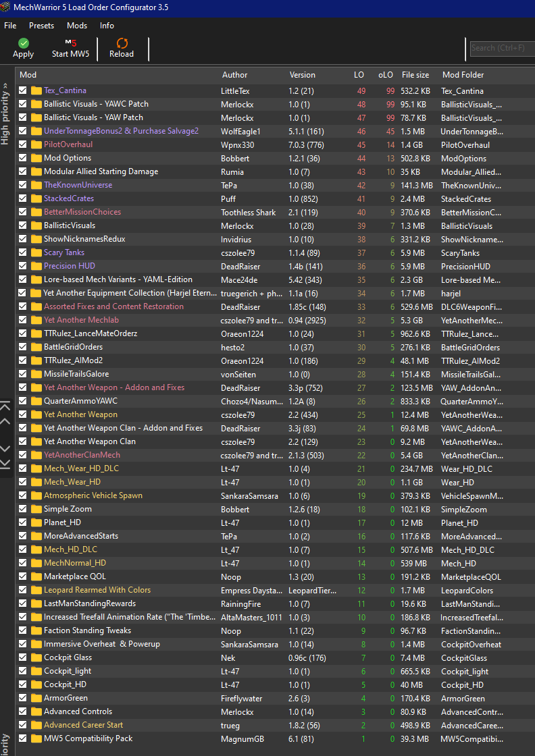Viewport: 535px width, 756px height.
Task: Sort by the oLO column header
Action: [386, 75]
